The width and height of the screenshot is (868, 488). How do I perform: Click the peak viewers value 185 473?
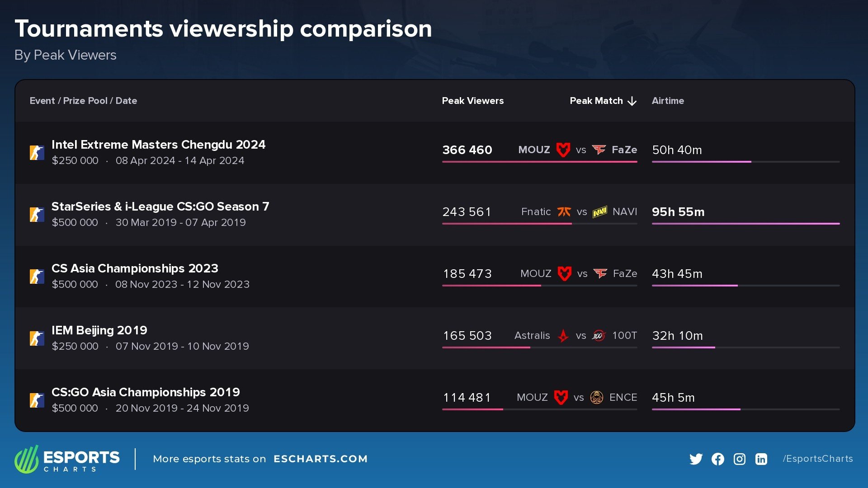(x=467, y=274)
